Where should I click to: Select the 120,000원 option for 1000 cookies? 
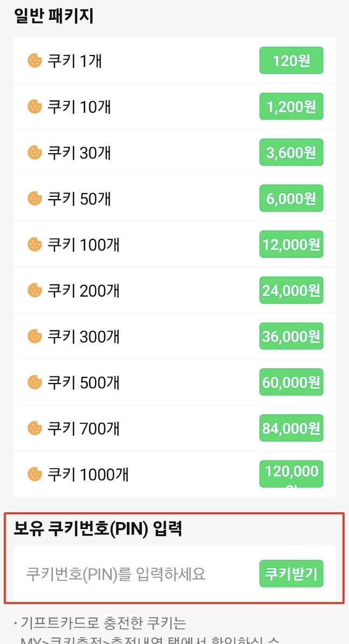pos(291,474)
